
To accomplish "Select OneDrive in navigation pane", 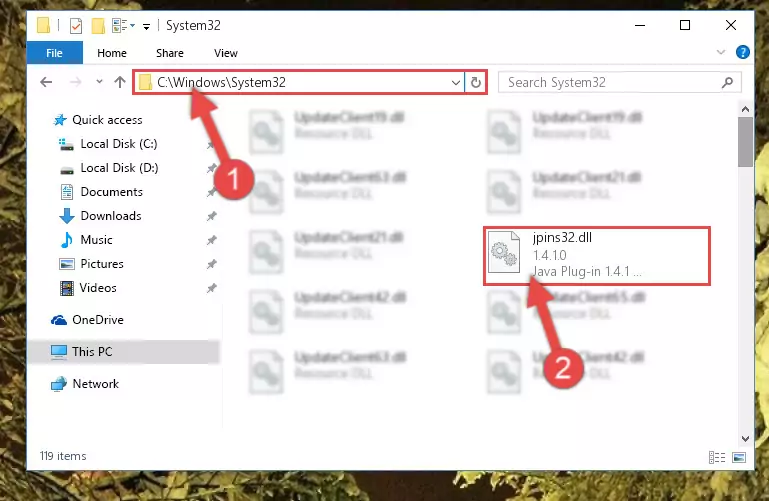I will pos(98,320).
